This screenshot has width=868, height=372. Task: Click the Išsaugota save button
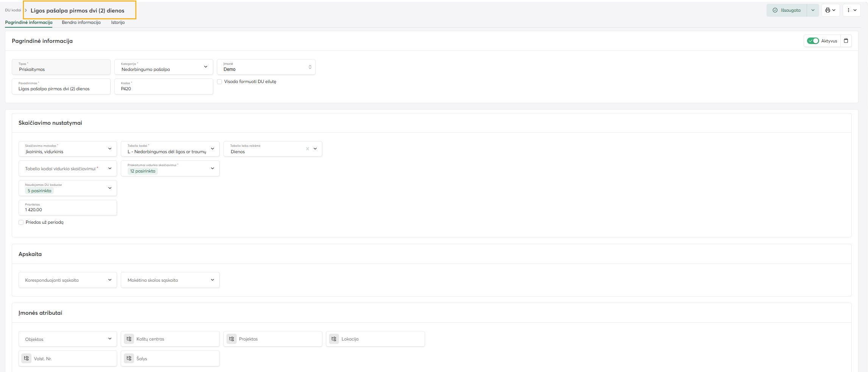pos(787,10)
